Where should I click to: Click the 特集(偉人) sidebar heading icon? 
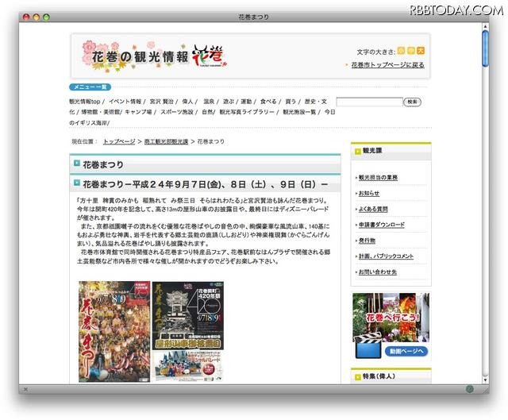tap(358, 377)
